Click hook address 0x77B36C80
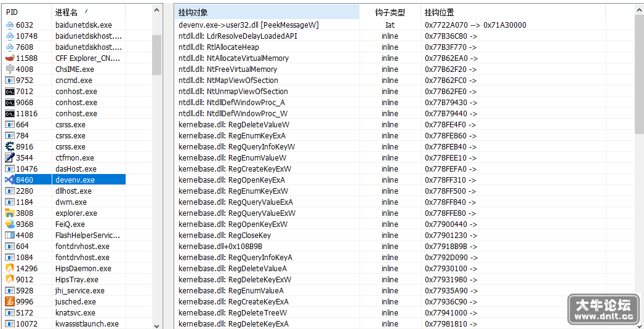 (451, 36)
